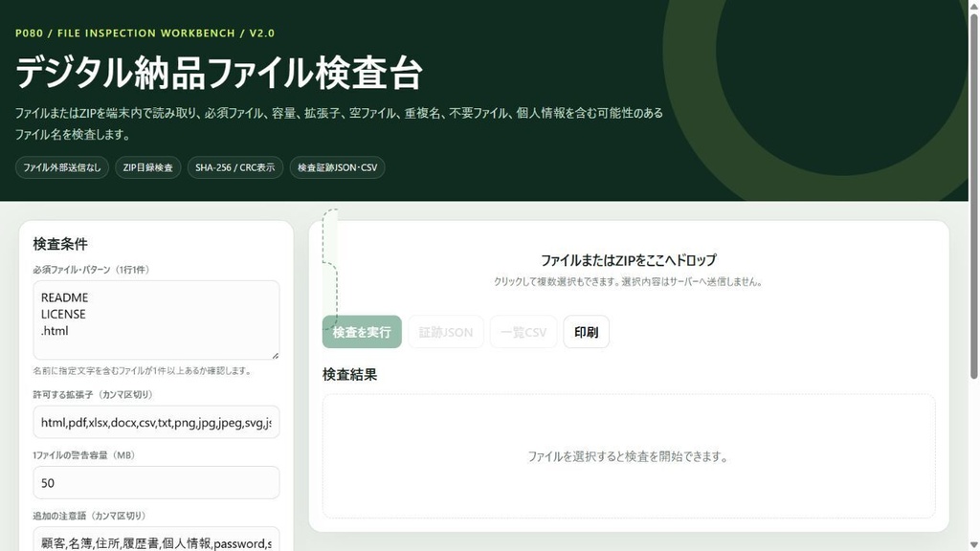Click the 1ファイルの警告容量 MB field
Image resolution: width=980 pixels, height=551 pixels.
(x=156, y=482)
